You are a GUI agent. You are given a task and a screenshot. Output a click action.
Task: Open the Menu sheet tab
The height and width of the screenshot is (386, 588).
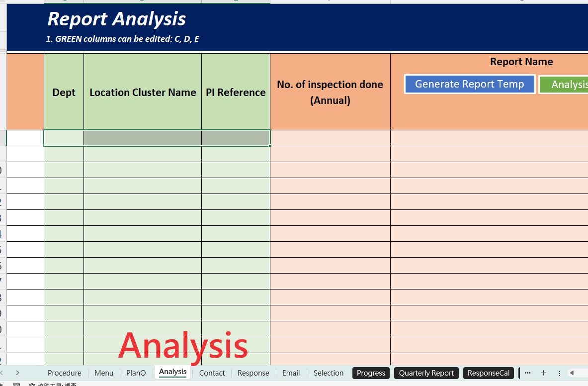coord(104,373)
